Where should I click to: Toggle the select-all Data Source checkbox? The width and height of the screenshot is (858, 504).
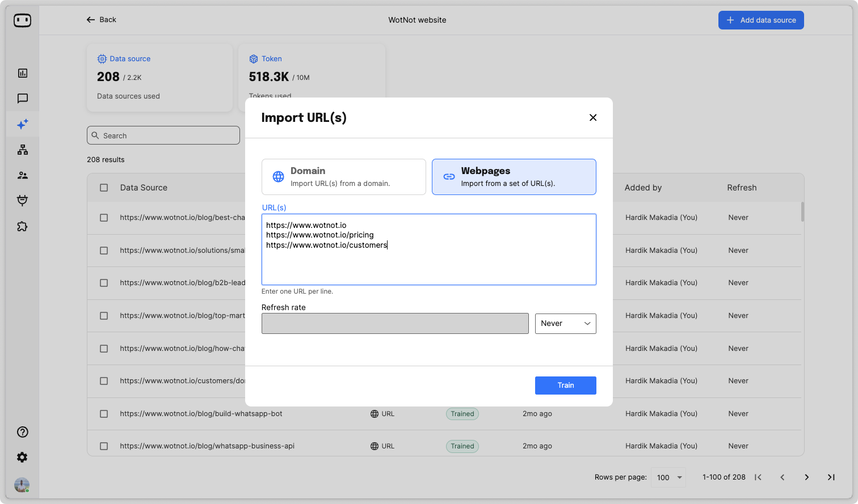click(x=104, y=188)
